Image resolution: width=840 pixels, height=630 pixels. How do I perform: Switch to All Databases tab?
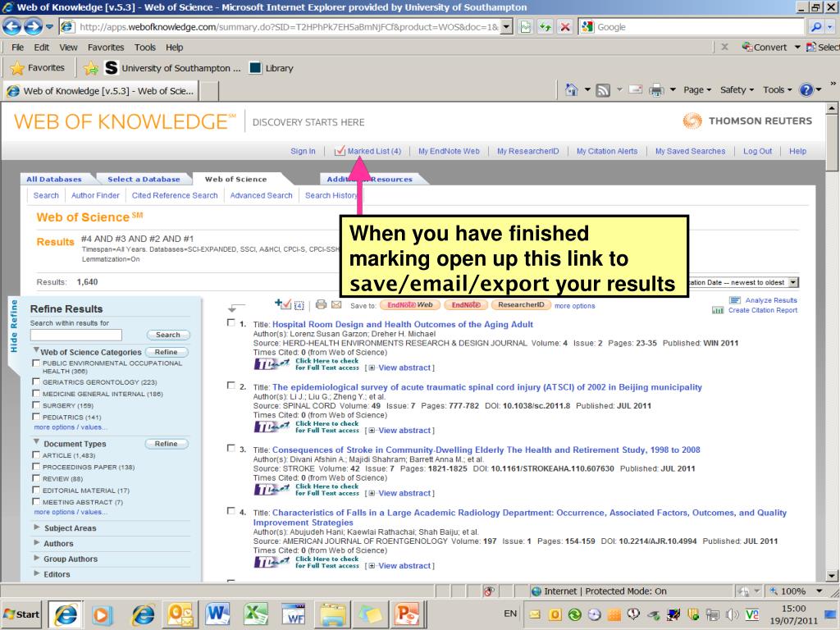point(54,179)
